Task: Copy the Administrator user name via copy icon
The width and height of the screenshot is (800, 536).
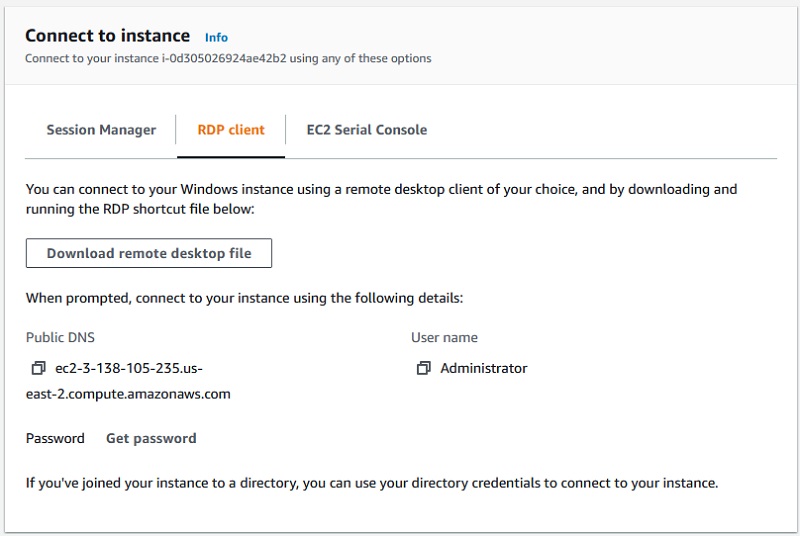Action: click(423, 368)
